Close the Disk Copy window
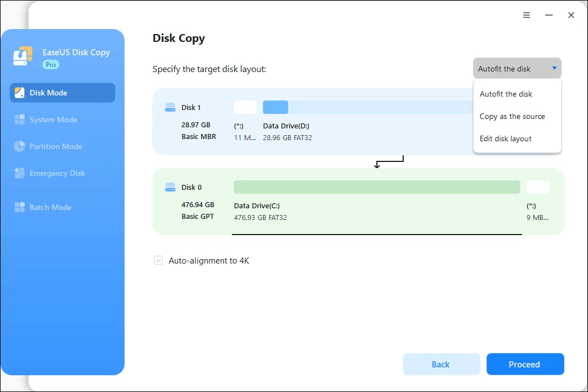The width and height of the screenshot is (588, 392). (571, 15)
